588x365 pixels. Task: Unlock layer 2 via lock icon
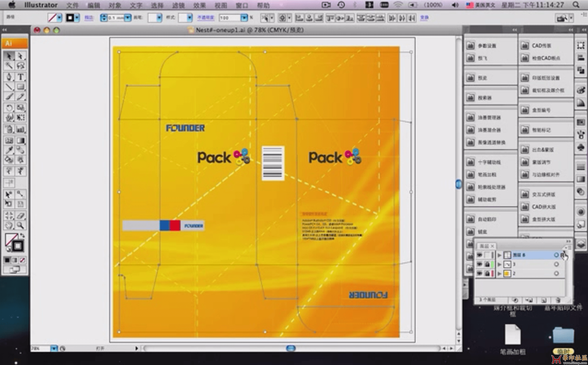point(487,273)
